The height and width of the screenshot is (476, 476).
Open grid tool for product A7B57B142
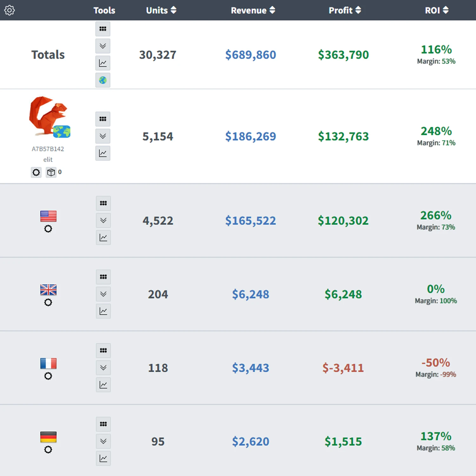tap(103, 119)
